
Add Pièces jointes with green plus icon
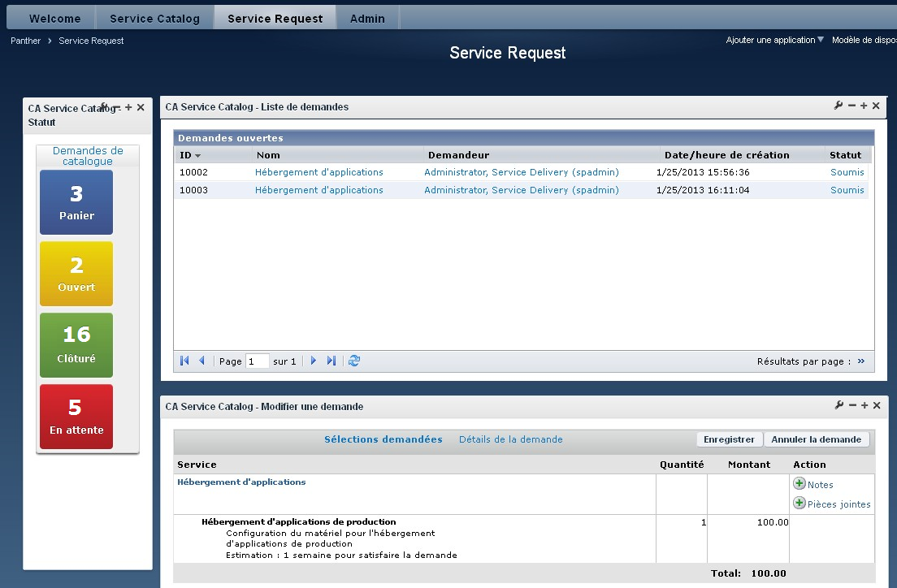coord(799,503)
